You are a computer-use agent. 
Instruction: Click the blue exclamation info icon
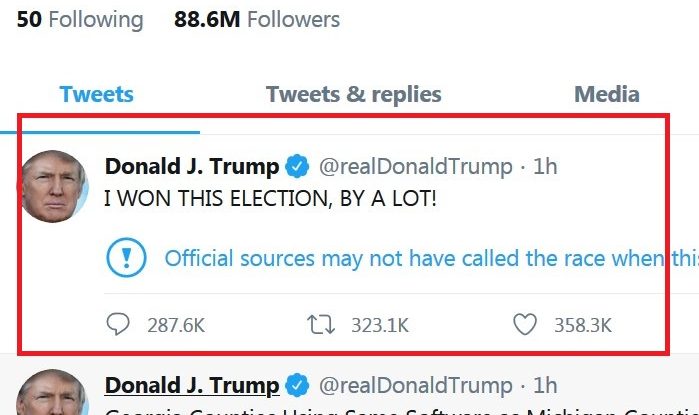click(126, 258)
